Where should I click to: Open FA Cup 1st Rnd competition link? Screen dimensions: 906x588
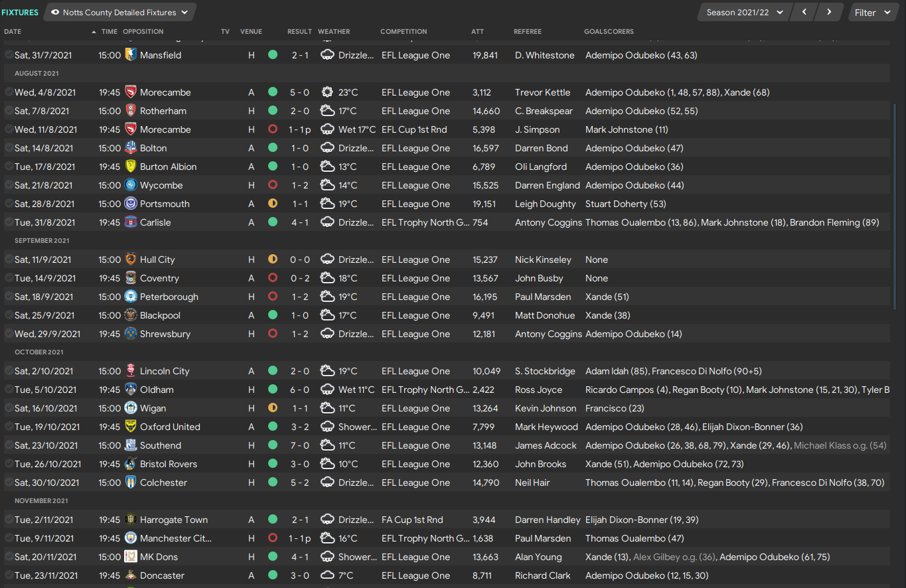click(x=412, y=520)
